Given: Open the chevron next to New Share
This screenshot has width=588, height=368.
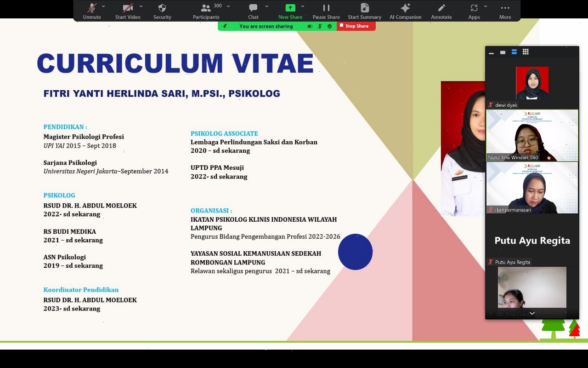Looking at the screenshot, I should (303, 6).
